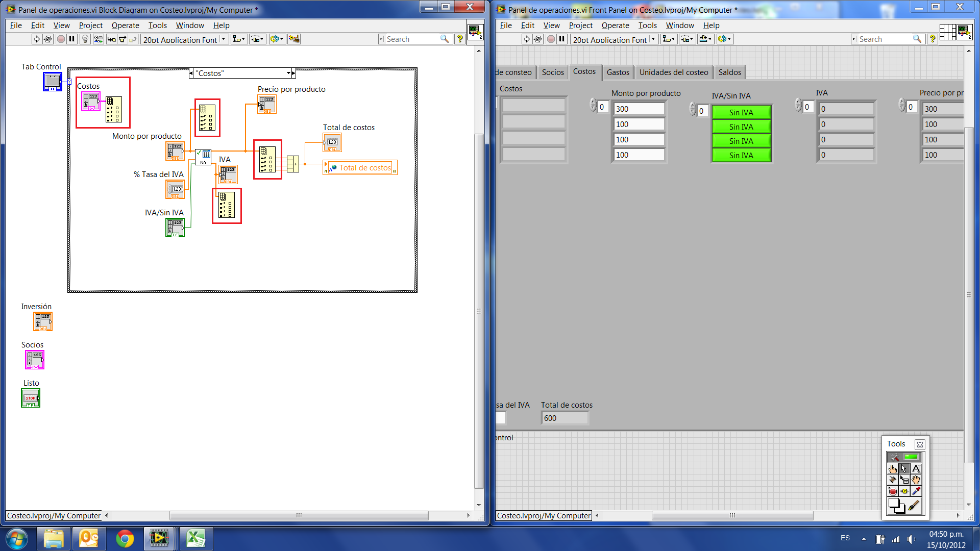This screenshot has width=980, height=551.
Task: Switch to the Saldos tab
Action: coord(730,72)
